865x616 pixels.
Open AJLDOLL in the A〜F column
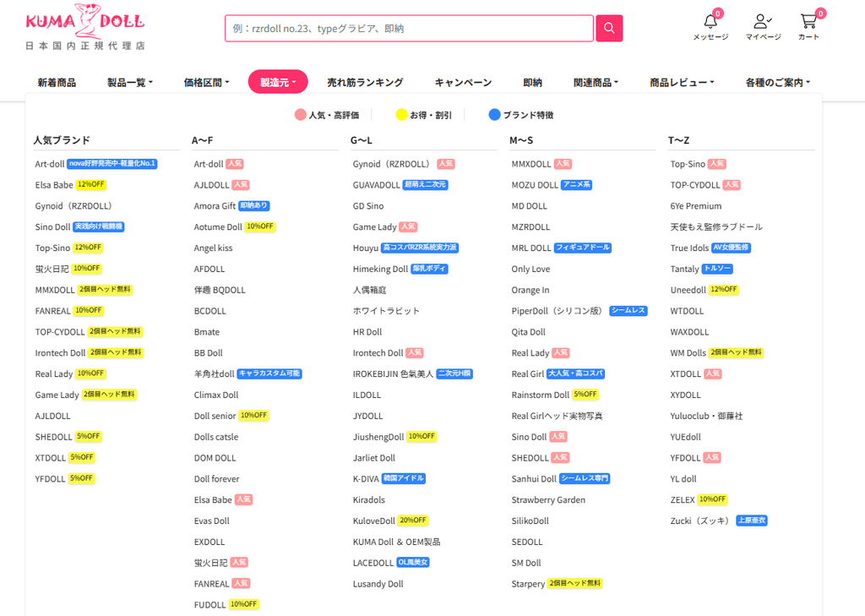point(211,185)
